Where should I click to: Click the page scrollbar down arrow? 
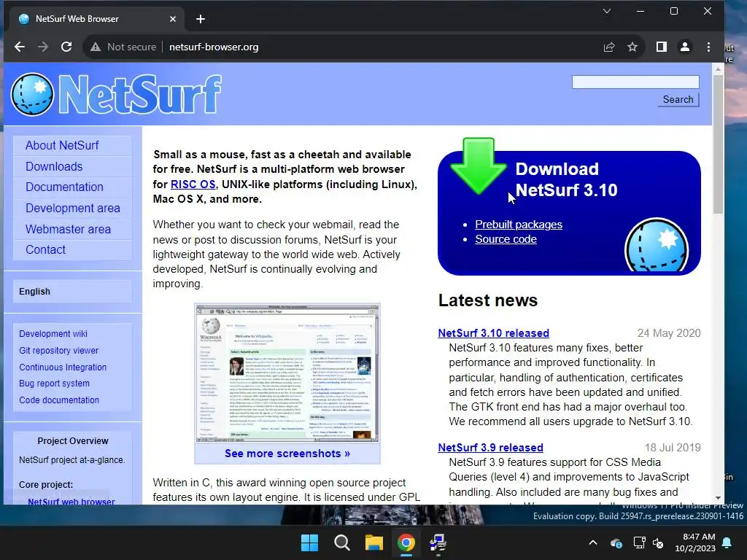[x=718, y=498]
